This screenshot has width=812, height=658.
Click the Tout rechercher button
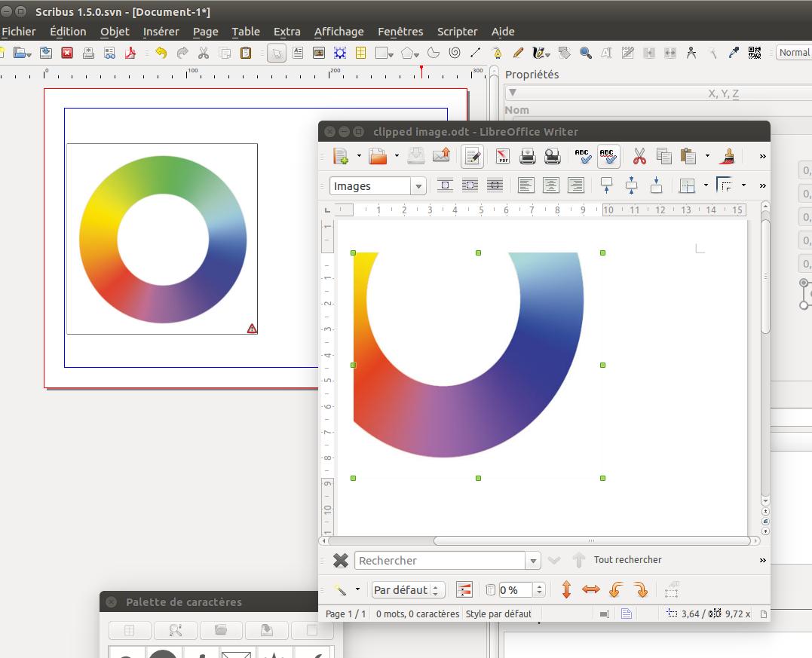click(x=627, y=560)
